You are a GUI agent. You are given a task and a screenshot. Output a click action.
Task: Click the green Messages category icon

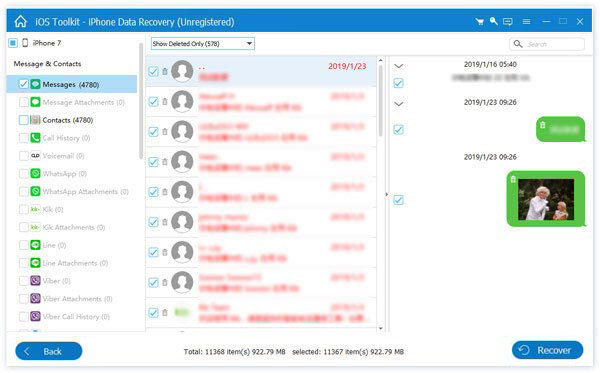point(36,84)
